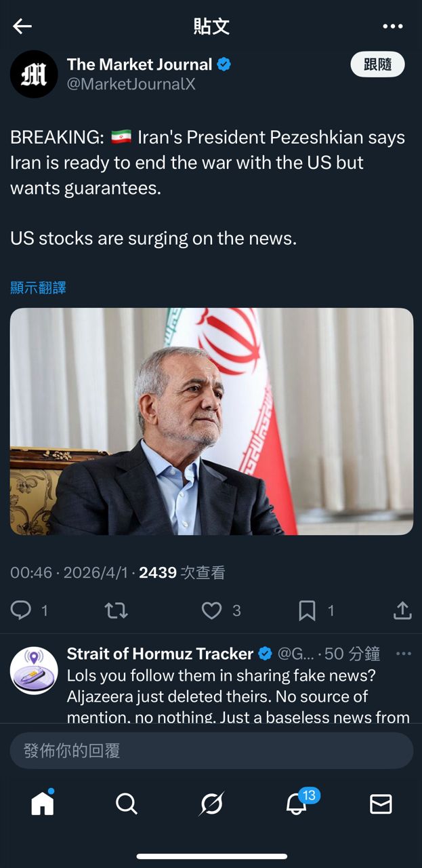Tap the share upload icon
422x868 pixels.
click(402, 610)
